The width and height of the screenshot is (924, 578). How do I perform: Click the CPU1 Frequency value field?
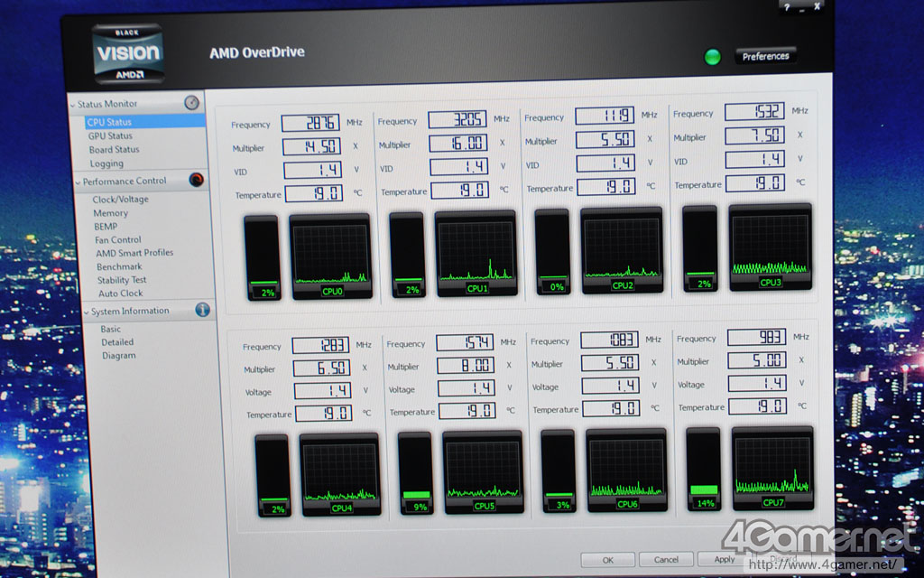[457, 120]
